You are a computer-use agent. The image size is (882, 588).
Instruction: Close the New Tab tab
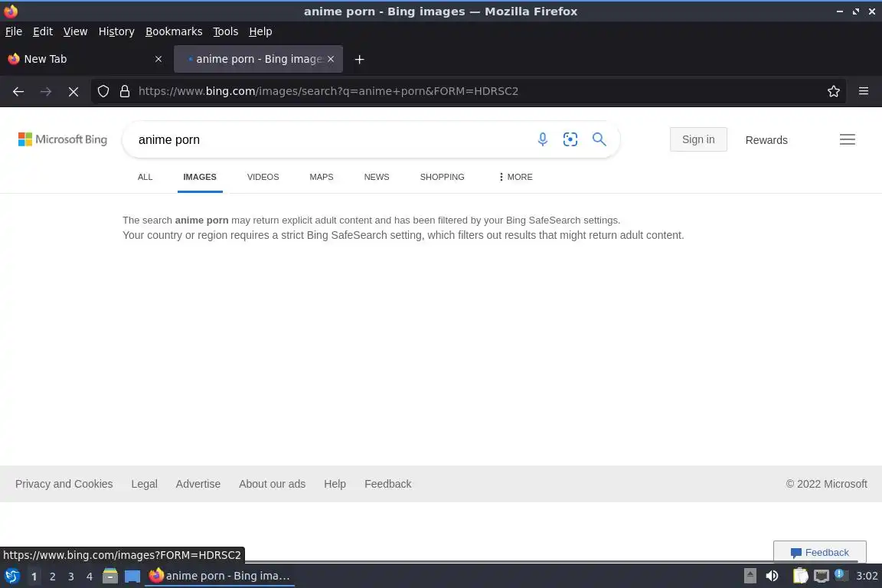click(158, 59)
